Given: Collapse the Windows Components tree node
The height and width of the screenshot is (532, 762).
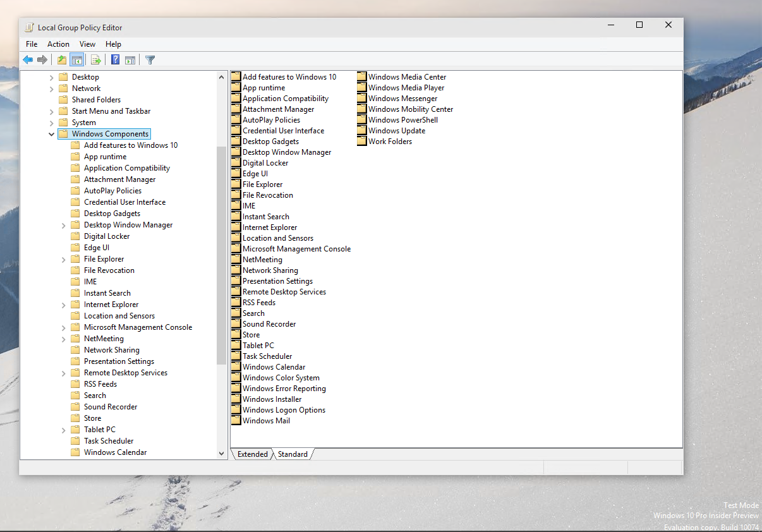Looking at the screenshot, I should (52, 134).
